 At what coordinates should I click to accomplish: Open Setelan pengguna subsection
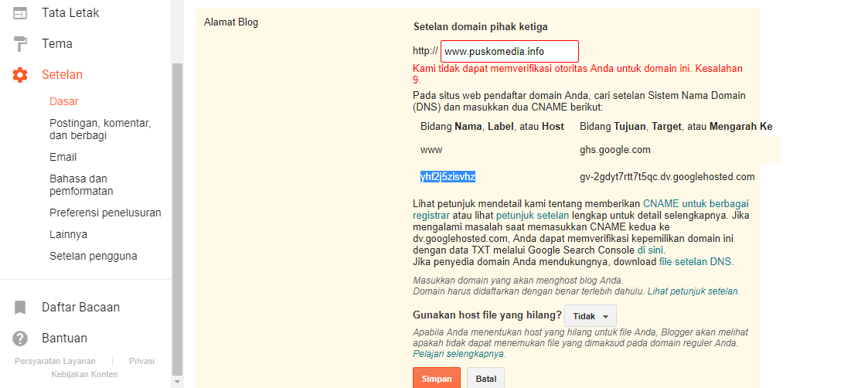(x=93, y=257)
